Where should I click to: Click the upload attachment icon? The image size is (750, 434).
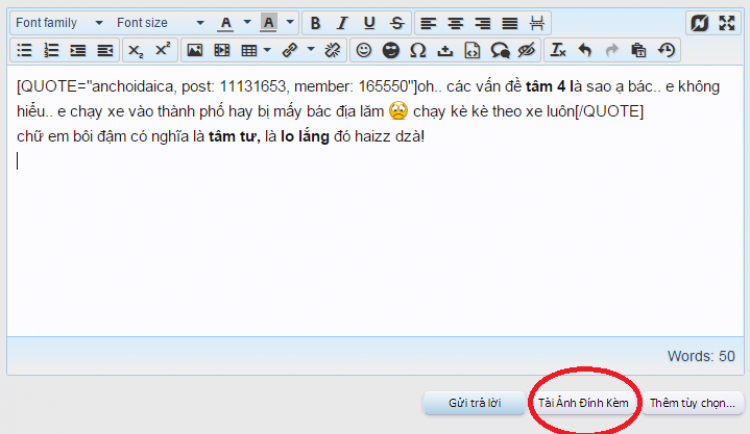445,50
